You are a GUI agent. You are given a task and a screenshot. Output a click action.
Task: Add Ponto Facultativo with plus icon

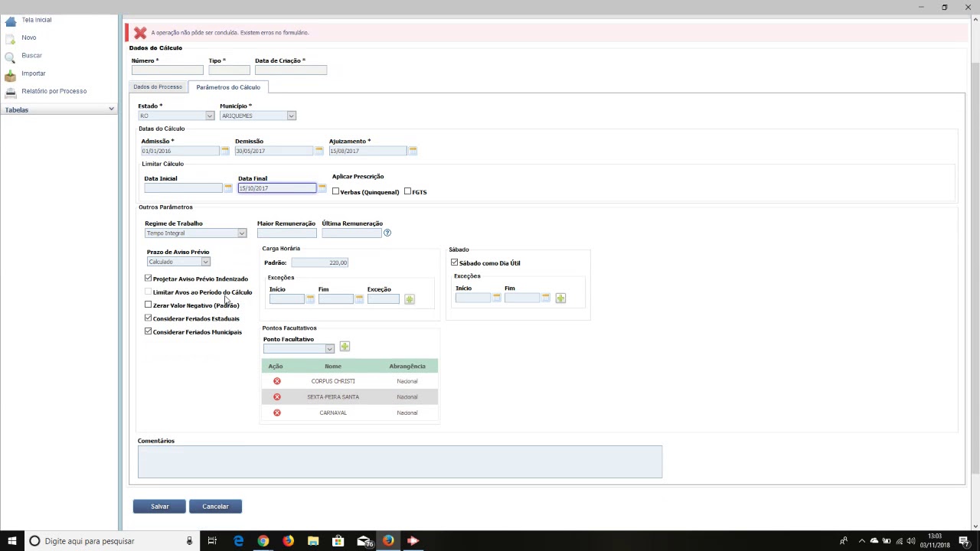(x=345, y=347)
